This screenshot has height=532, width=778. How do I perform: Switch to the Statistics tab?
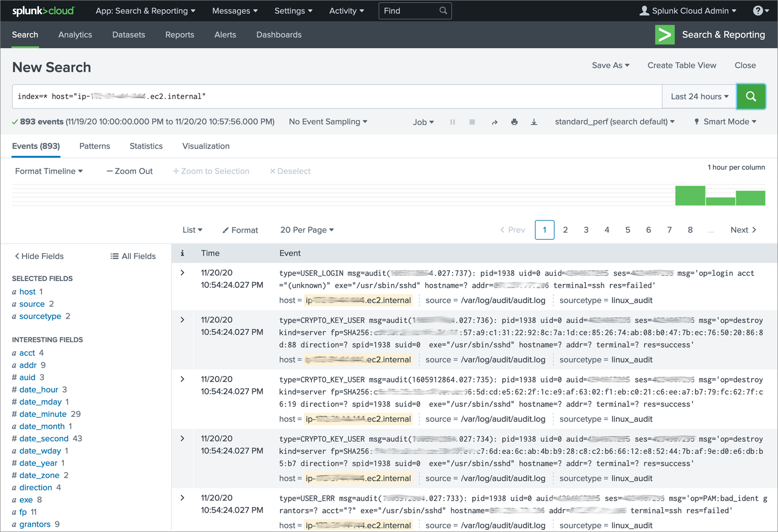[146, 146]
